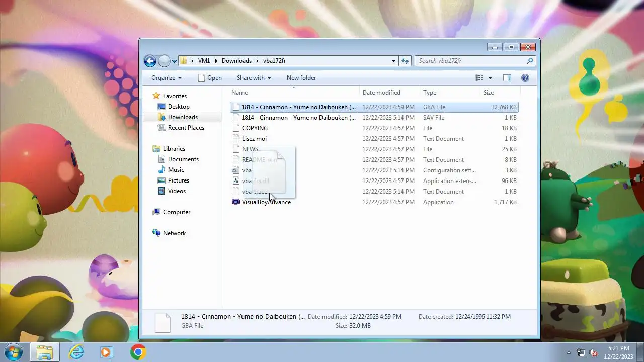Viewport: 644px width, 362px height.
Task: Sort by the Type column header
Action: [x=450, y=93]
